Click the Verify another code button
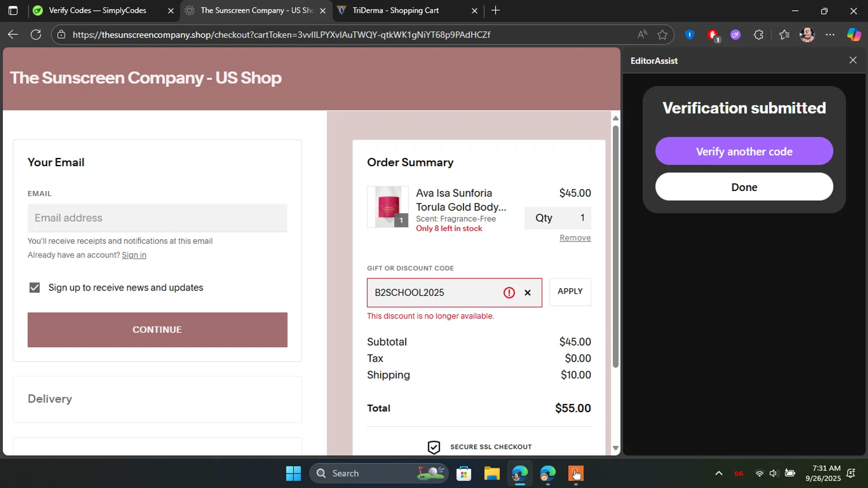 [744, 152]
